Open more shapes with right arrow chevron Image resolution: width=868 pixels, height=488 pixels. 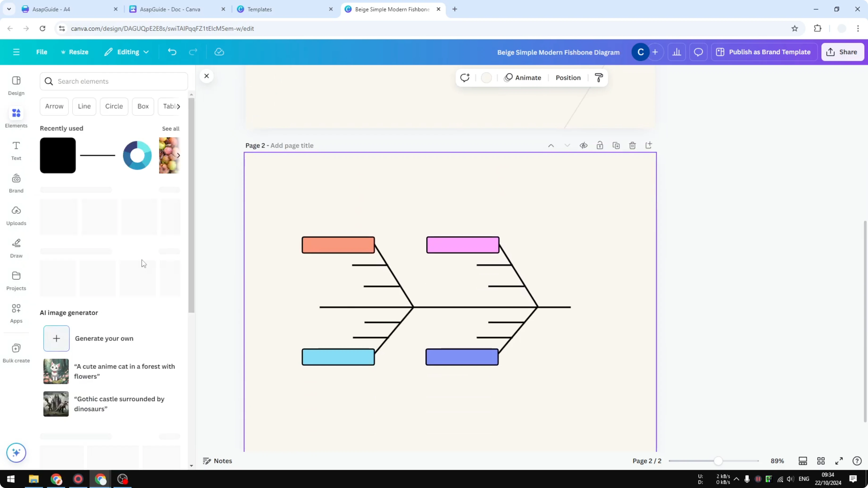tap(179, 106)
